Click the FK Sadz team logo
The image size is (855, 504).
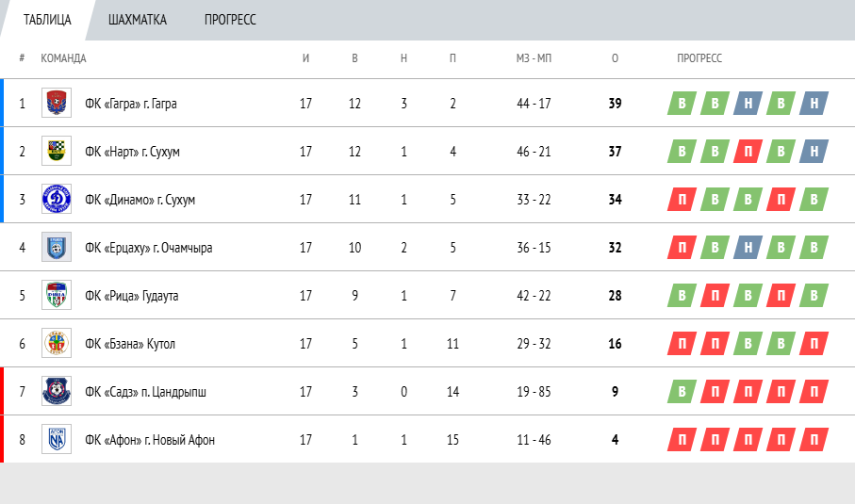pos(56,391)
